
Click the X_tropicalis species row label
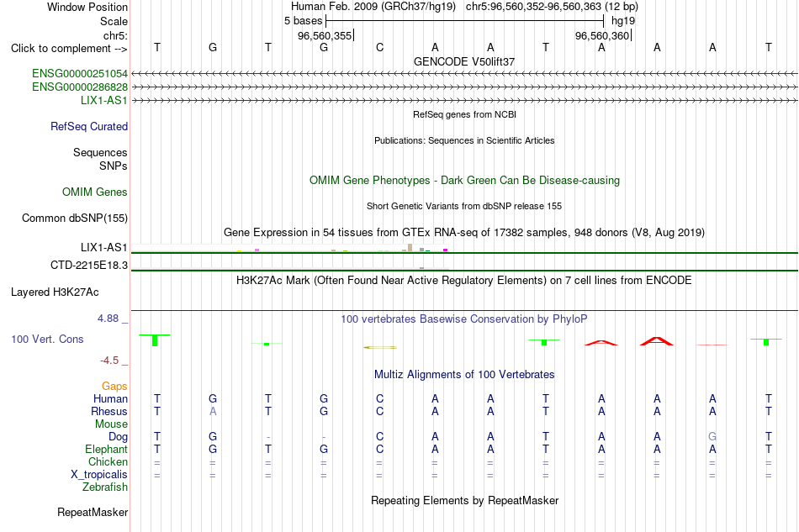[x=99, y=475]
